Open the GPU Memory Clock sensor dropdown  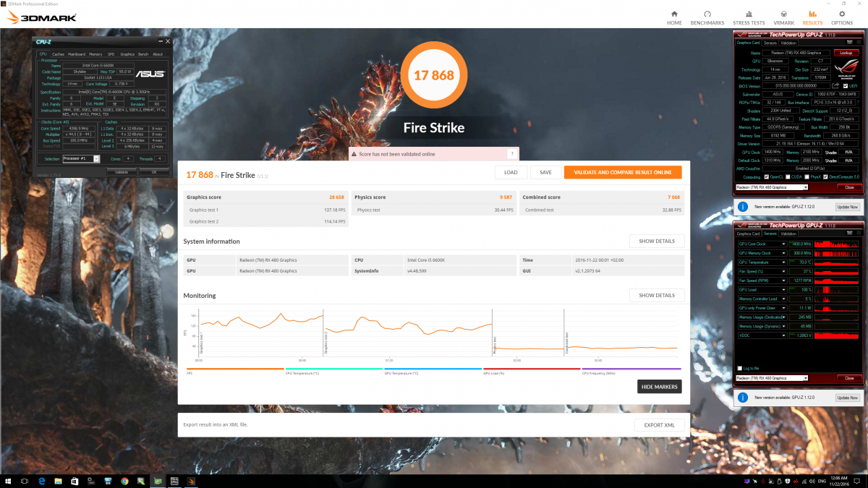(x=784, y=253)
